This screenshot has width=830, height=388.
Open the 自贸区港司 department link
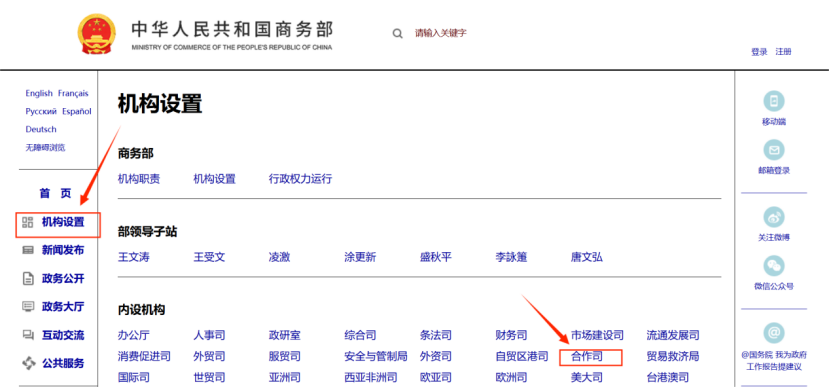click(522, 356)
